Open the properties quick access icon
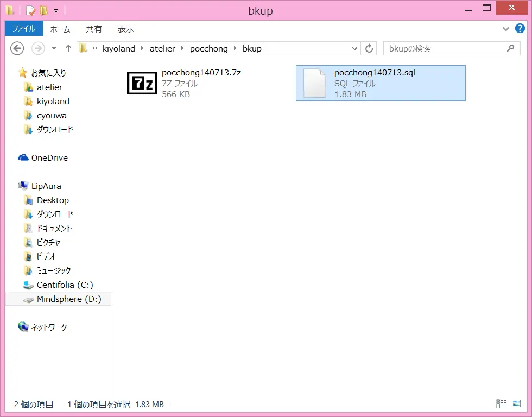Viewport: 532px width, 417px height. coord(30,10)
